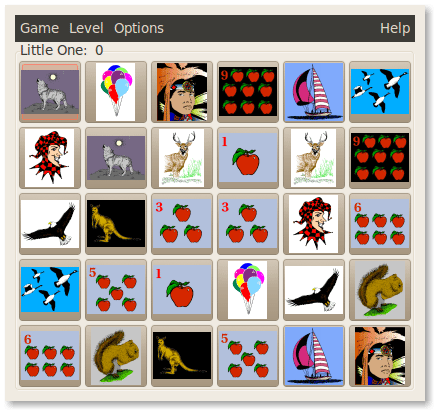Image resolution: width=434 pixels, height=410 pixels.
Task: Select the highlighted howling wolf card
Action: pos(50,92)
